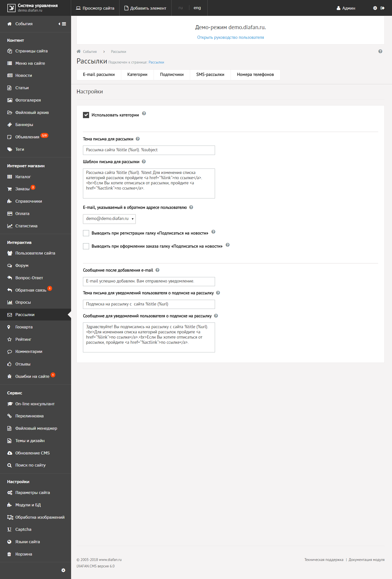Viewport: 392px width, 579px height.
Task: Click the Просмотр сайта button
Action: click(95, 8)
